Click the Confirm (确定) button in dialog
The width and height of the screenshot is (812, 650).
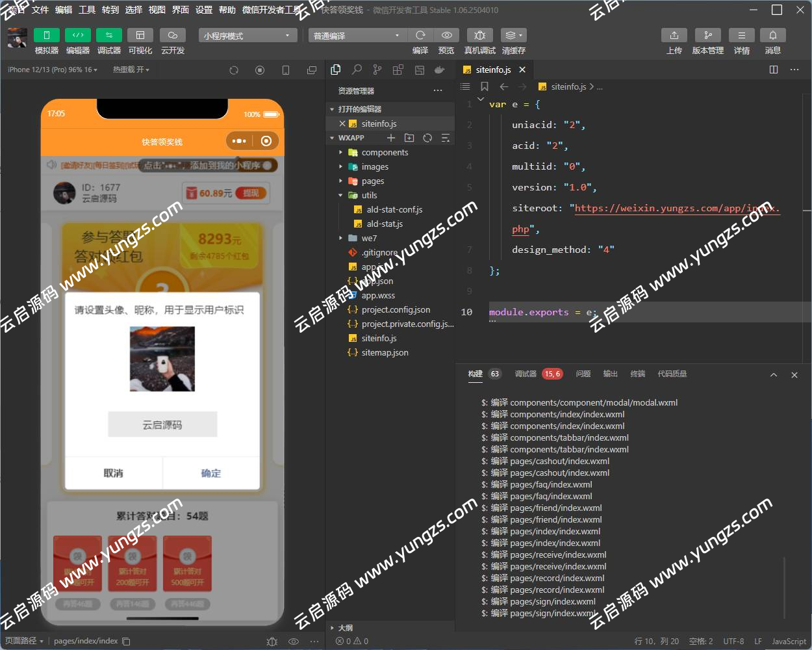coord(211,473)
